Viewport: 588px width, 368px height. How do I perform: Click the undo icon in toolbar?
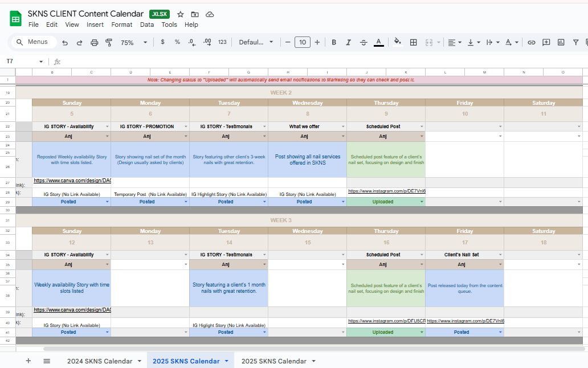click(x=65, y=42)
